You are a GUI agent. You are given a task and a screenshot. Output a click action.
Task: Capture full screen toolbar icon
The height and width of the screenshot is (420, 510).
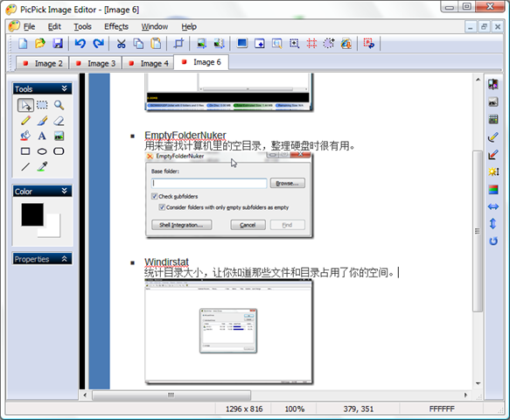coord(242,43)
